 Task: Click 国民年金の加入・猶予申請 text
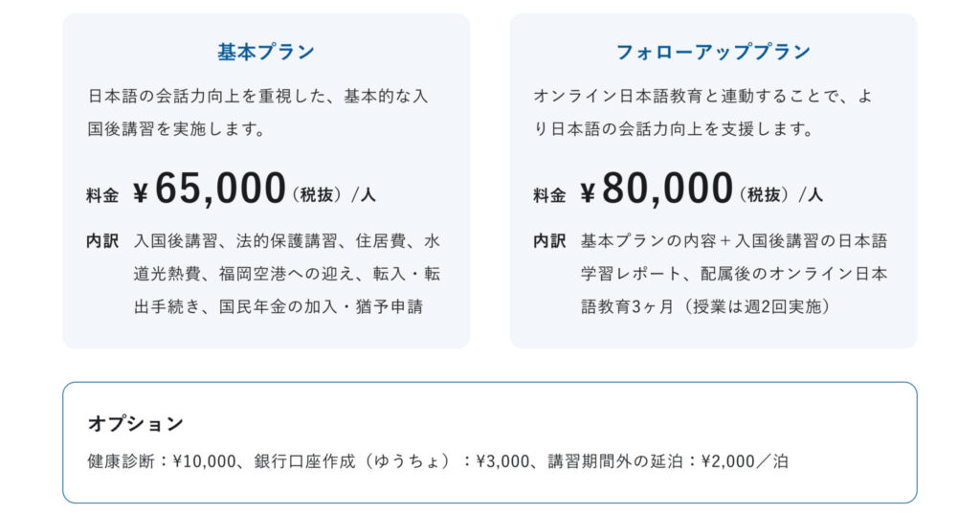pyautogui.click(x=322, y=307)
